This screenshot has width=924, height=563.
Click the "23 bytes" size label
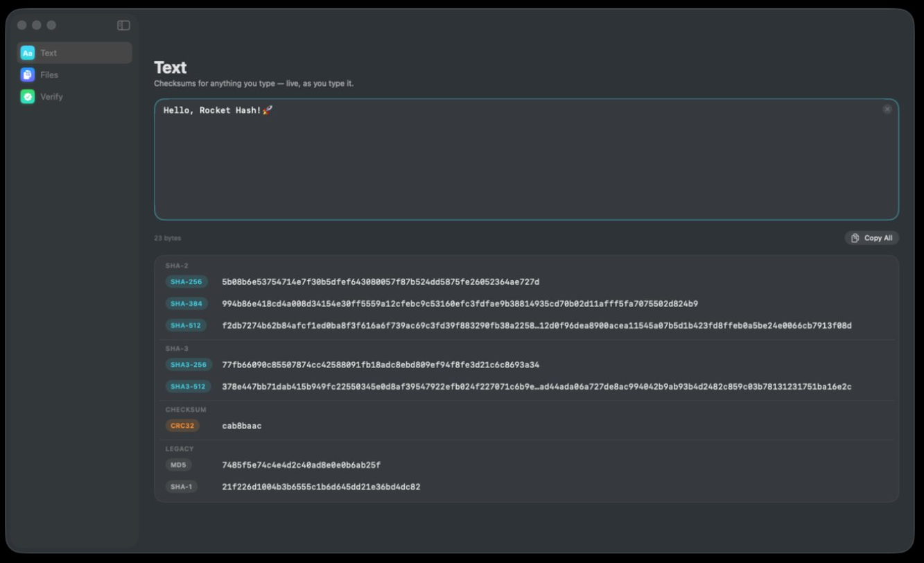pos(167,238)
